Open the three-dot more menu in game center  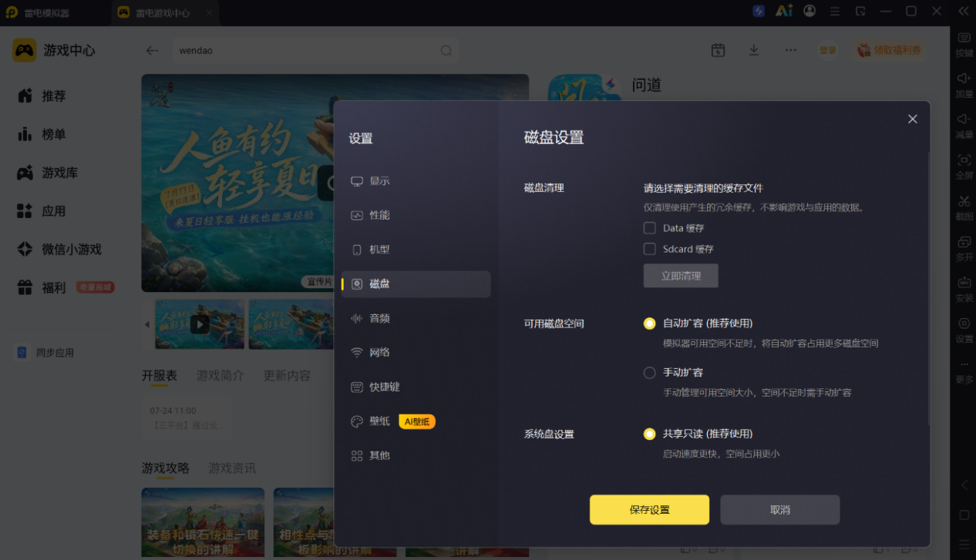(x=791, y=50)
